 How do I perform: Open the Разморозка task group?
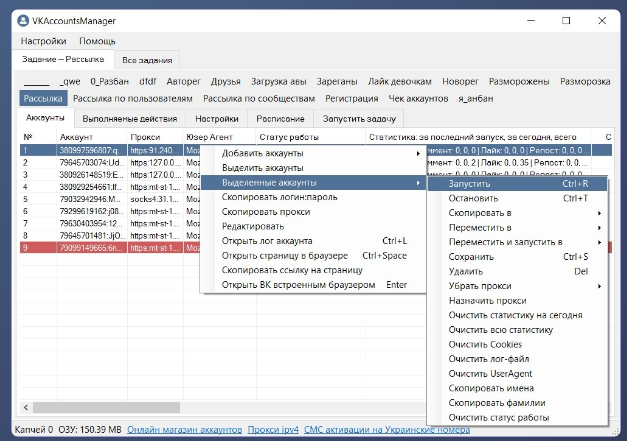pos(585,82)
